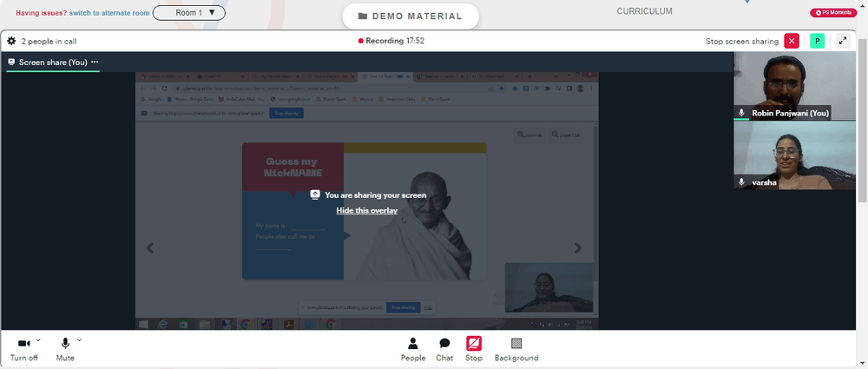The height and width of the screenshot is (369, 868).
Task: Expand call to fullscreen
Action: 843,41
